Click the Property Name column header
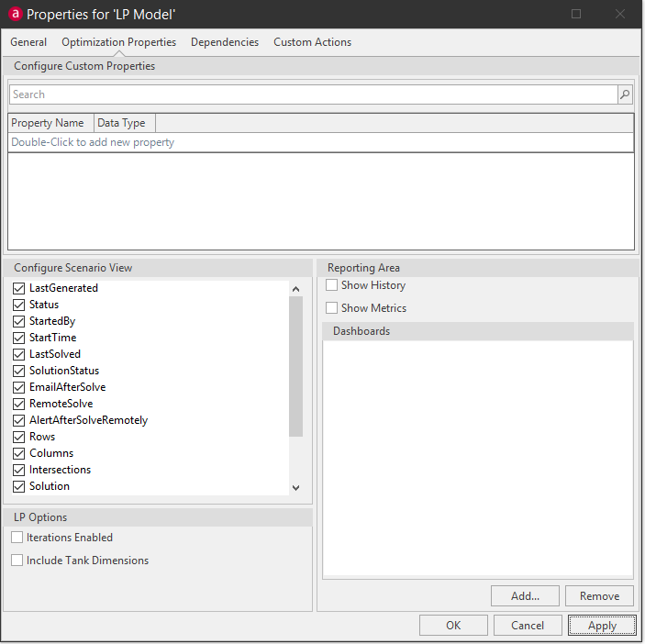Image resolution: width=645 pixels, height=644 pixels. (x=51, y=123)
